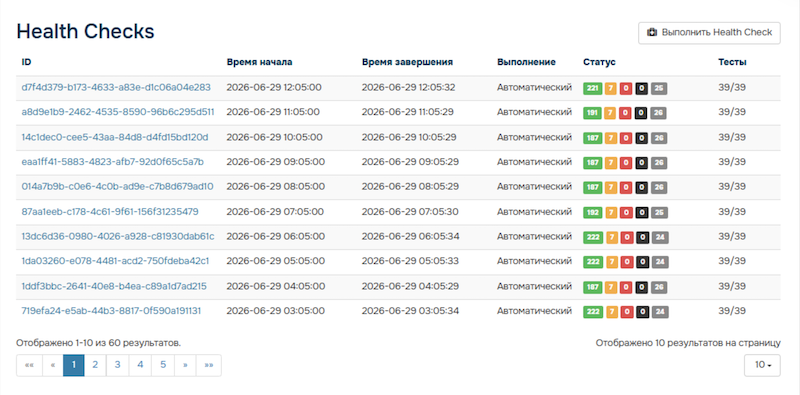Open the results-per-page dropdown showing 10
The height and width of the screenshot is (395, 800).
[x=762, y=365]
